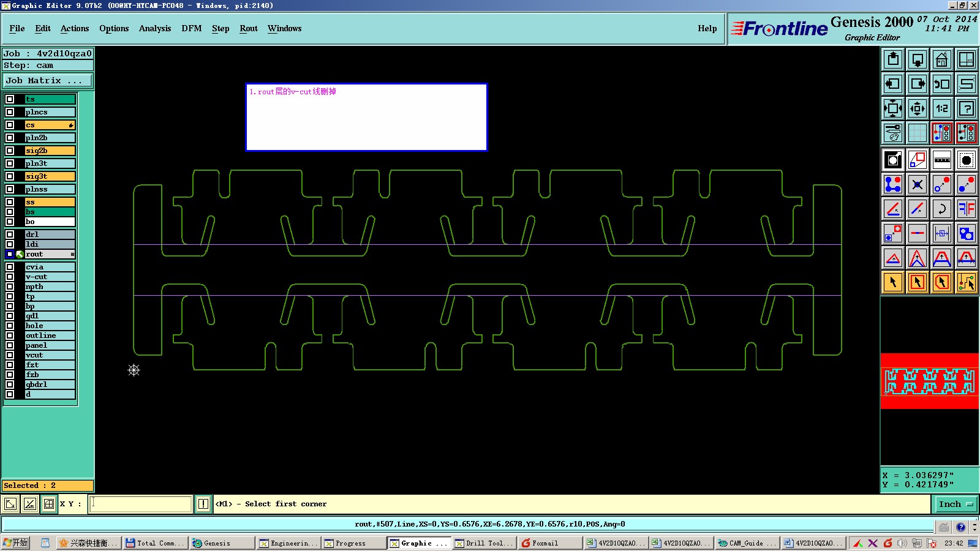Click the mirror F flip icon

[966, 209]
